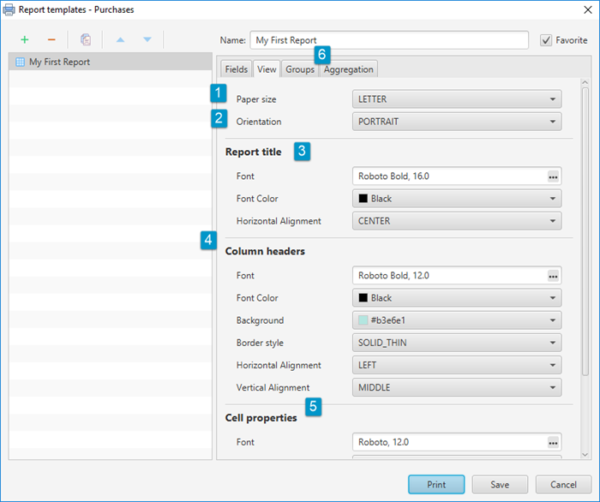Open Column headers Horizontal Alignment LEFT dropdown
The image size is (600, 502).
pyautogui.click(x=457, y=365)
